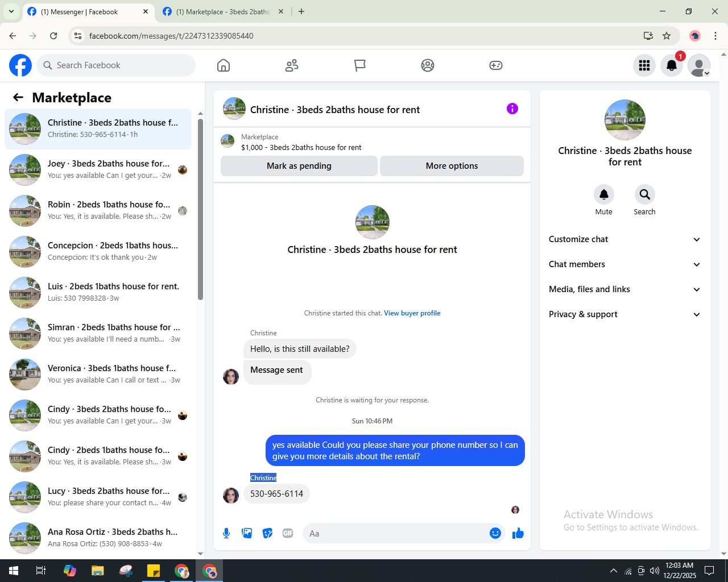Click the '$1,000 - 3beds 2baths house for rent' listing
This screenshot has width=728, height=582.
[x=301, y=147]
